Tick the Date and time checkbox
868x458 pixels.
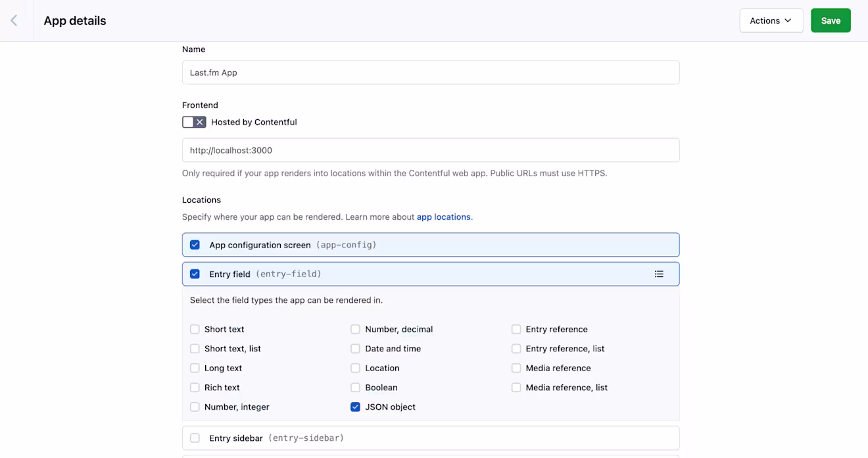(355, 349)
